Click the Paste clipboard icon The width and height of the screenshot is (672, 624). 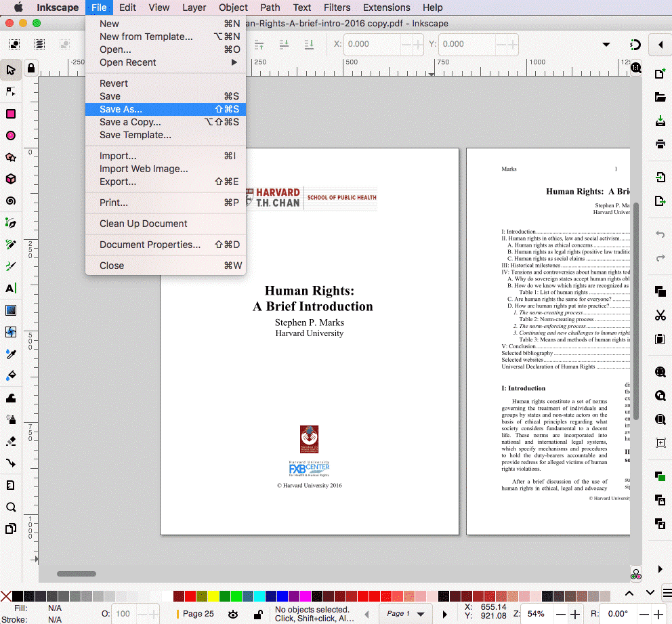tap(660, 339)
